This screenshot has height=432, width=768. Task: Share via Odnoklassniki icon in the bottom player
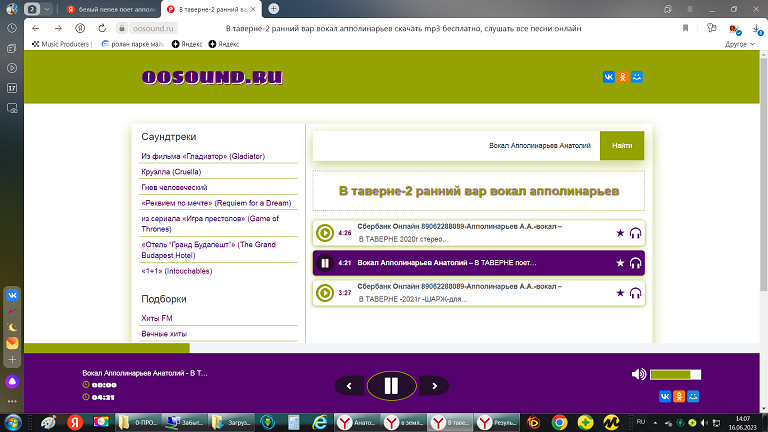(x=679, y=396)
